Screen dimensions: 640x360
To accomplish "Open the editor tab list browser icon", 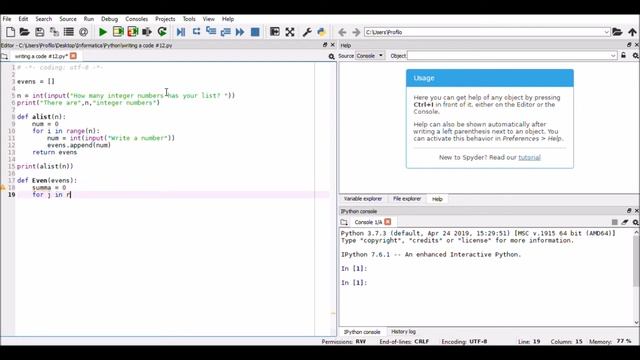I will point(4,56).
